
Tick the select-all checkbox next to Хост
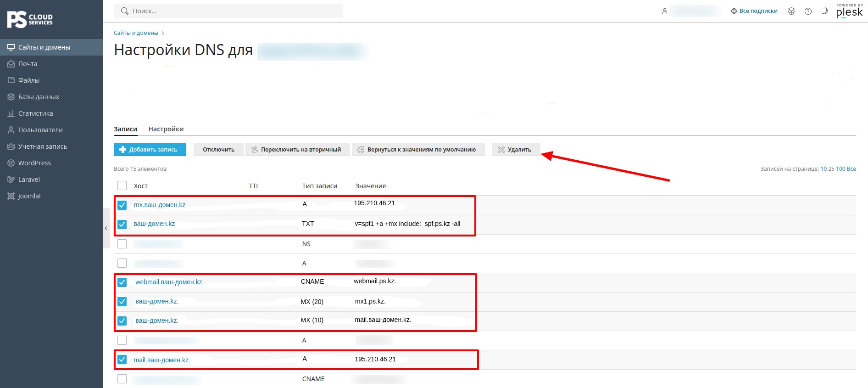click(x=122, y=186)
